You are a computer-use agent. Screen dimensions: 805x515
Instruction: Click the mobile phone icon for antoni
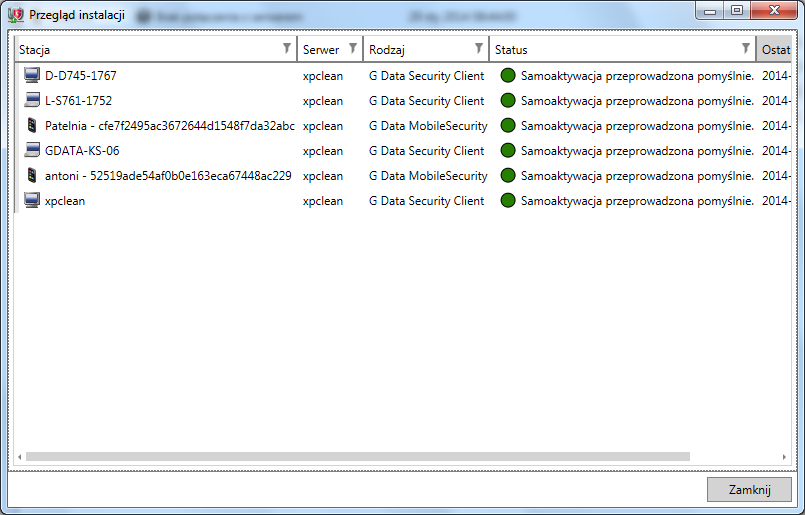point(32,175)
